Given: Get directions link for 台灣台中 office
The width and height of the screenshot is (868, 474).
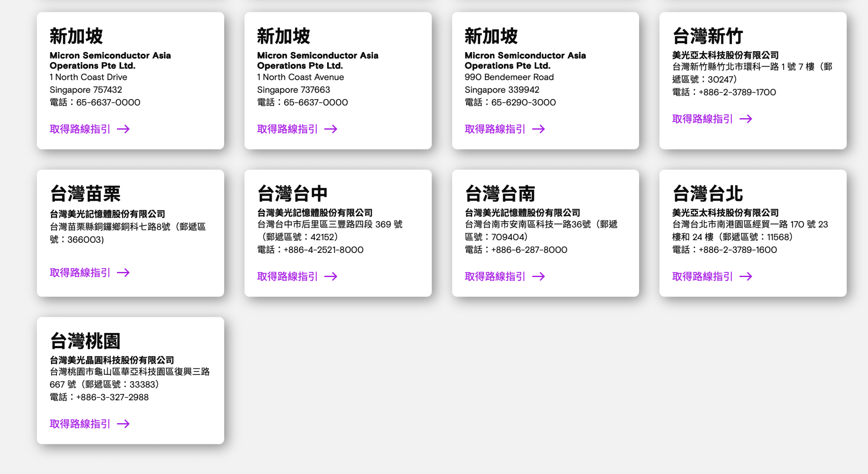Looking at the screenshot, I should click(297, 276).
